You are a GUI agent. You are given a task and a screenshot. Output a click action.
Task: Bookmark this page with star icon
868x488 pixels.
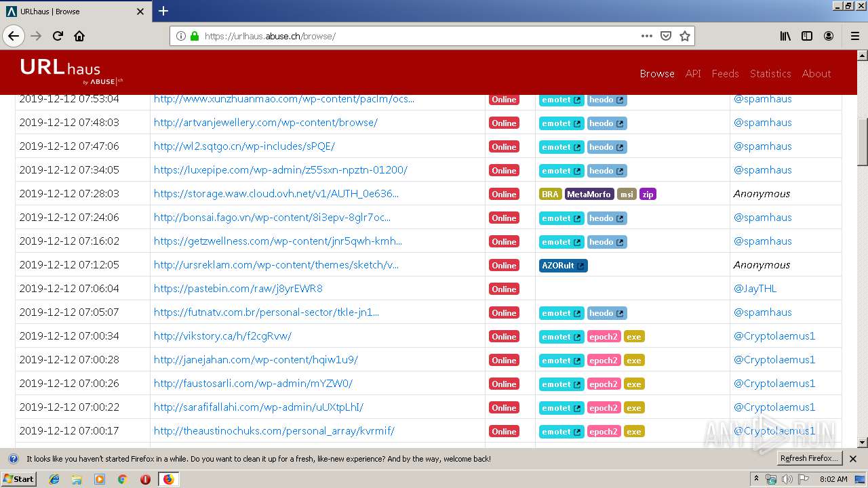685,36
